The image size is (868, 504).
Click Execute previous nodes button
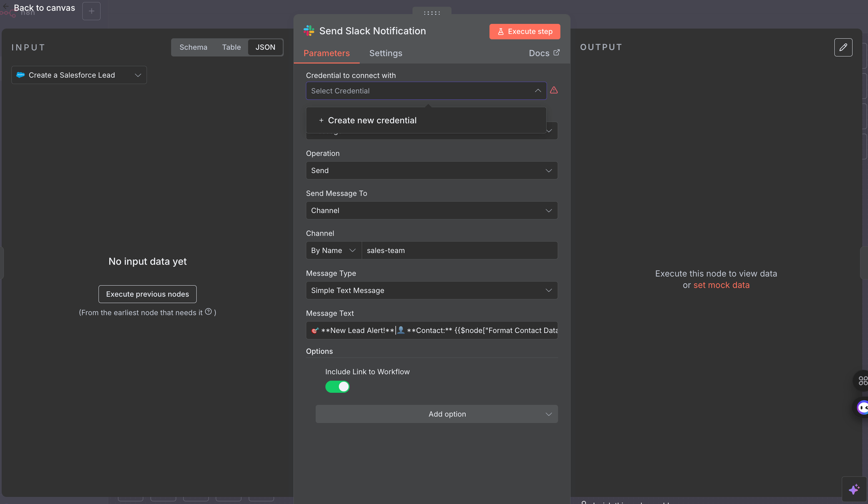click(x=148, y=294)
